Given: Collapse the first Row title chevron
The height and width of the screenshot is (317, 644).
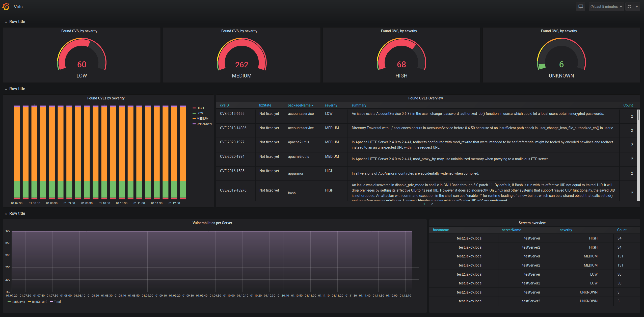Looking at the screenshot, I should coord(6,22).
